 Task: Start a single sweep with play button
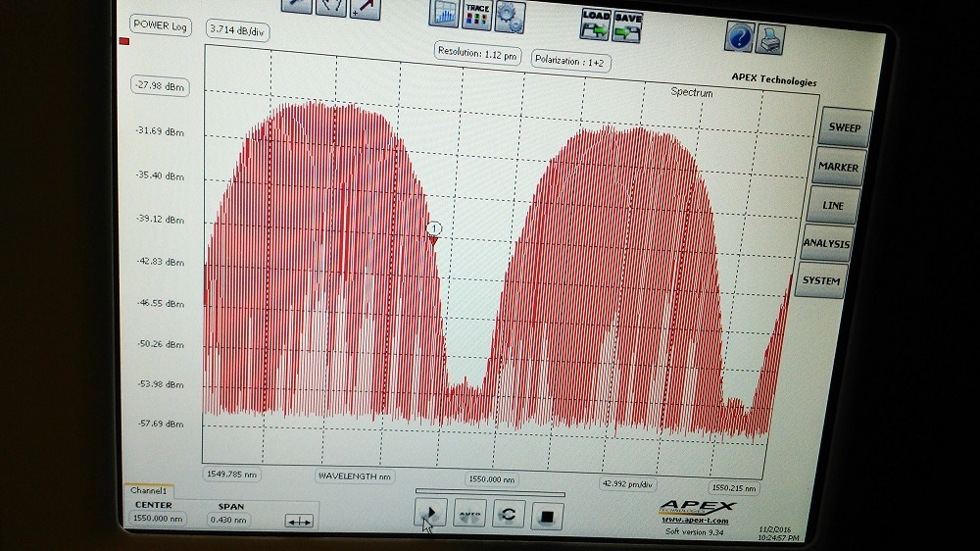point(431,513)
